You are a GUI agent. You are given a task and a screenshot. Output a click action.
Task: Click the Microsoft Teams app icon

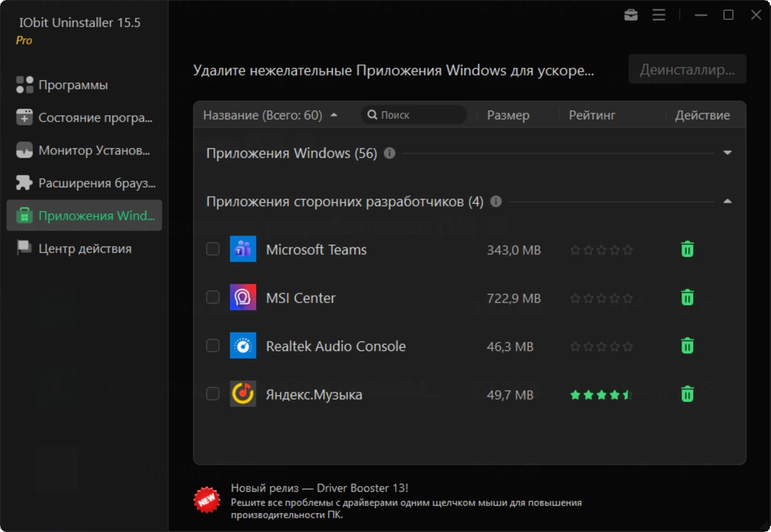point(243,249)
